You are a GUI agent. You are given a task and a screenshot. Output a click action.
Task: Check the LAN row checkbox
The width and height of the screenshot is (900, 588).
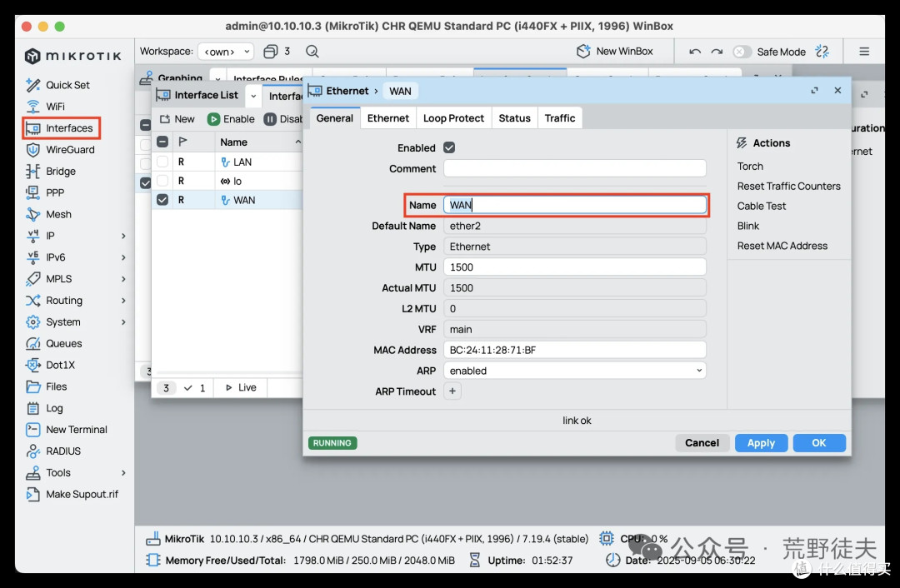[x=162, y=162]
